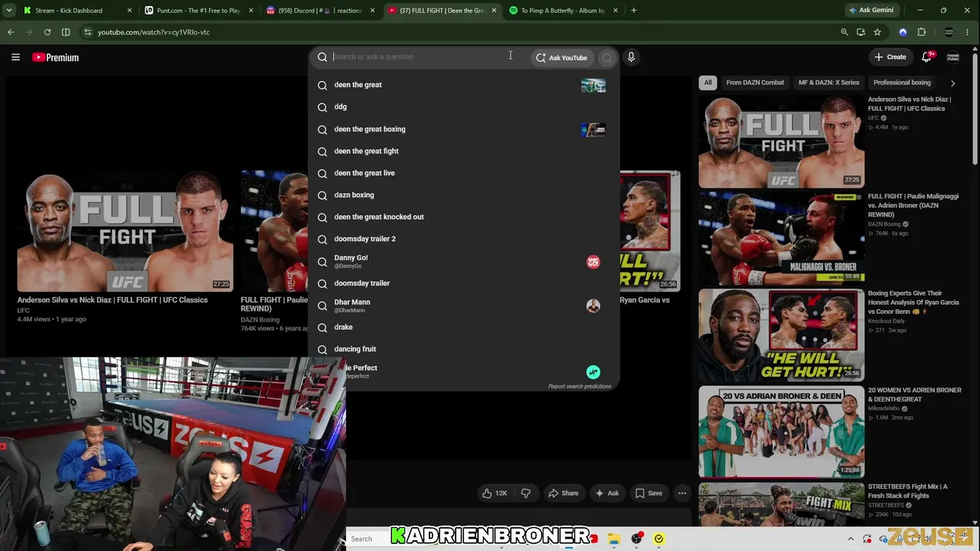Reload the current page
This screenshot has height=551, width=980.
coord(47,32)
